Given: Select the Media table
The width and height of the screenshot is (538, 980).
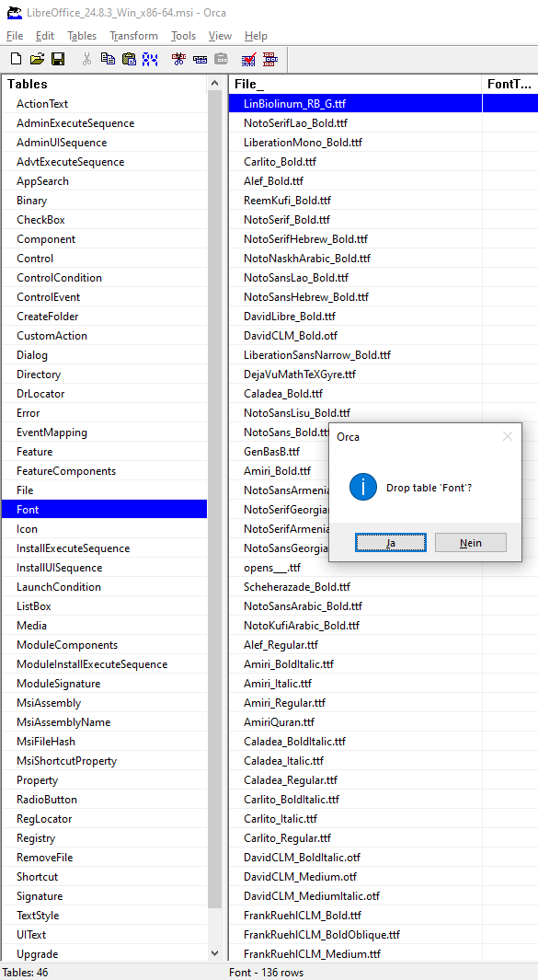Looking at the screenshot, I should [x=104, y=626].
